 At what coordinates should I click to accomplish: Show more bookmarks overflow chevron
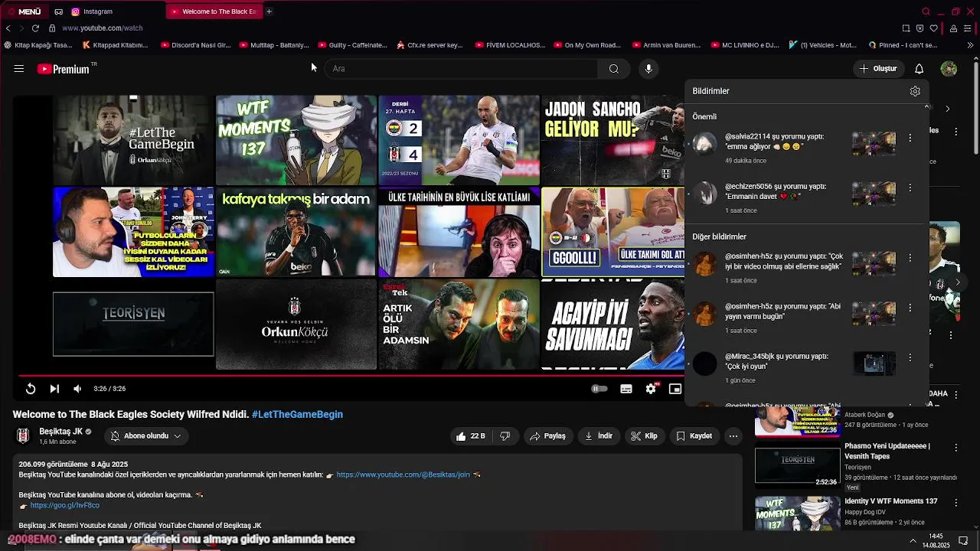click(972, 45)
